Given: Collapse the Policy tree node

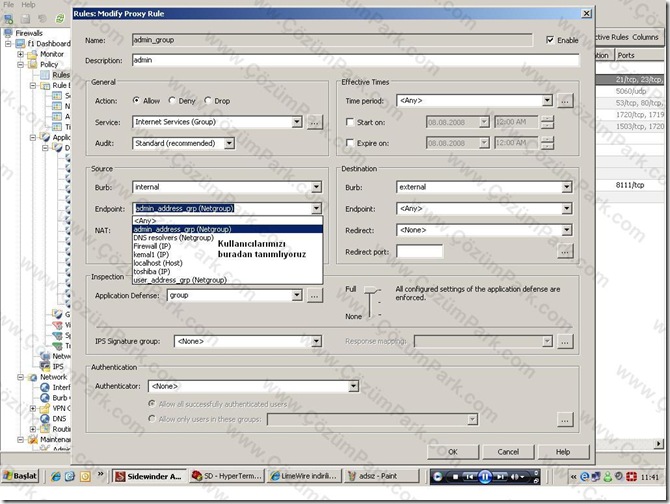Looking at the screenshot, I should tap(20, 64).
